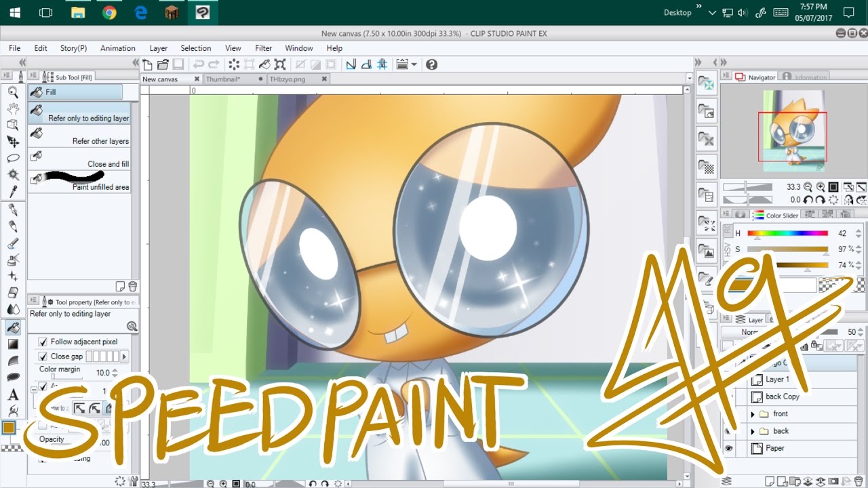The height and width of the screenshot is (488, 868).
Task: Open the Edit menu
Action: click(41, 48)
